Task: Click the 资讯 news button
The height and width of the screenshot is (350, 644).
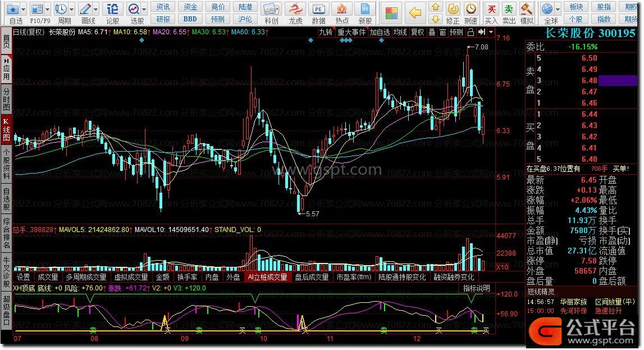Action: (x=163, y=7)
